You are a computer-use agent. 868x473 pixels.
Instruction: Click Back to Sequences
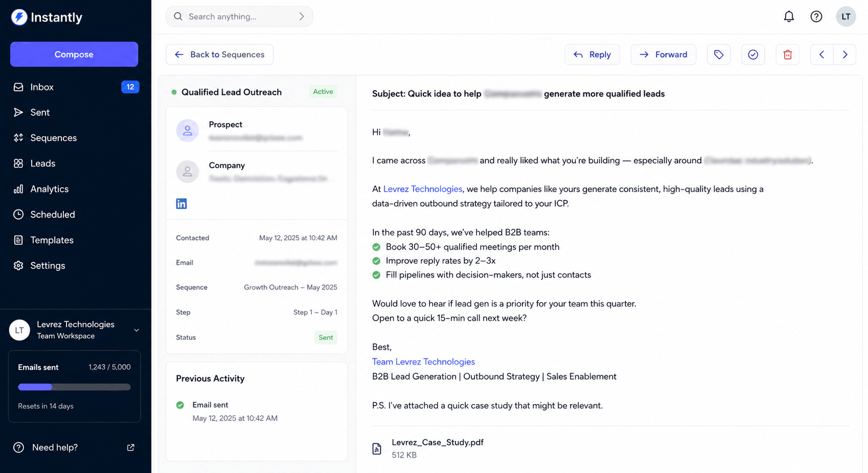(219, 55)
